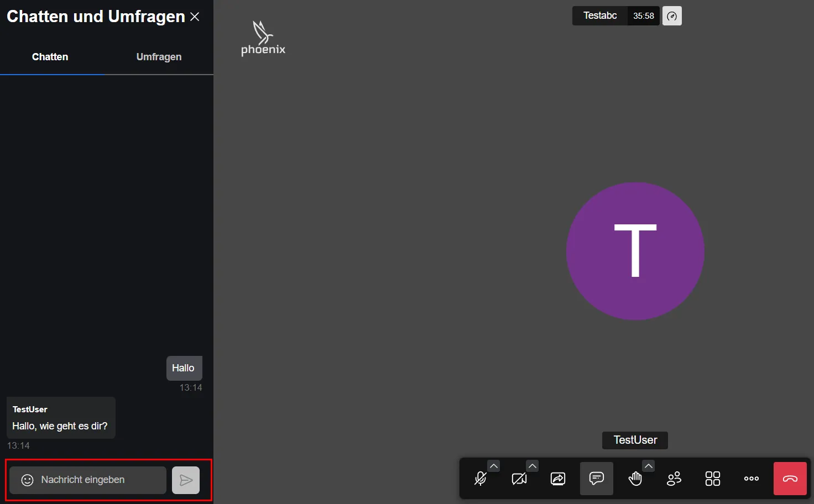Switch to the Umfragen tab
This screenshot has height=504, width=814.
coord(159,57)
